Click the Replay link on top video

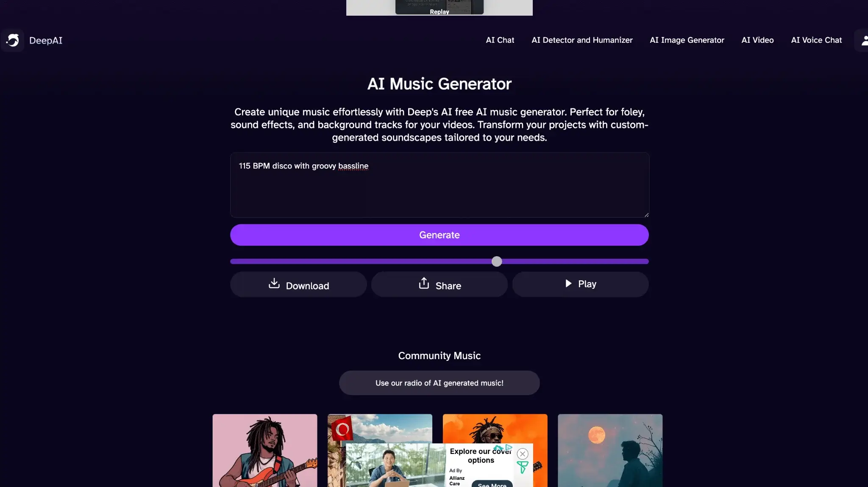pos(439,12)
